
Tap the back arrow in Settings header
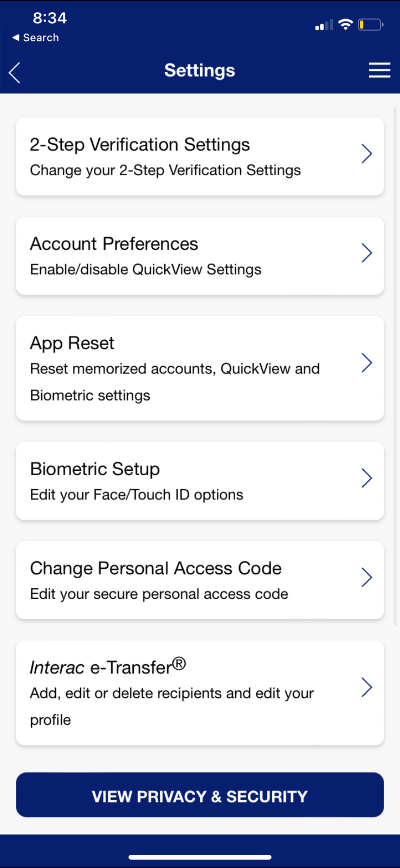[15, 72]
